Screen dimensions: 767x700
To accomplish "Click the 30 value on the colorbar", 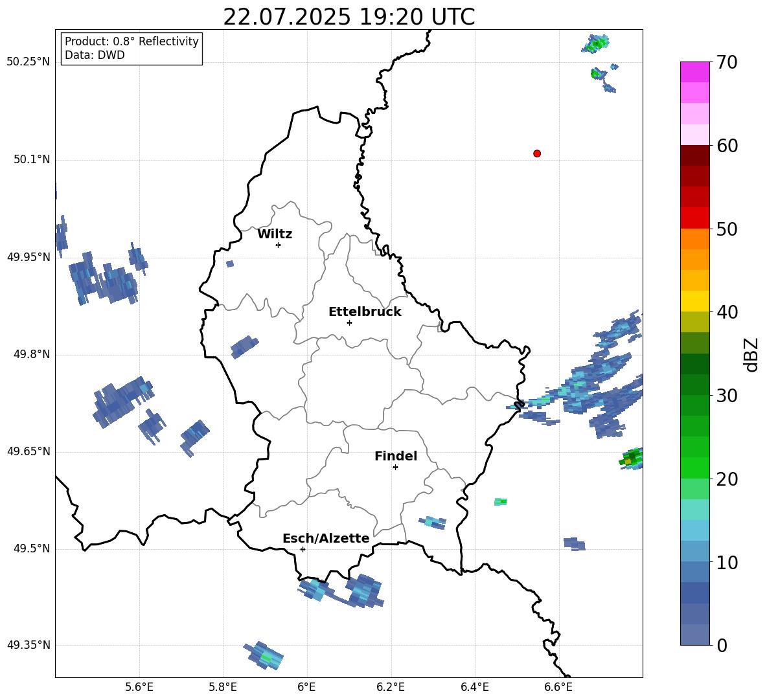I will tap(727, 396).
